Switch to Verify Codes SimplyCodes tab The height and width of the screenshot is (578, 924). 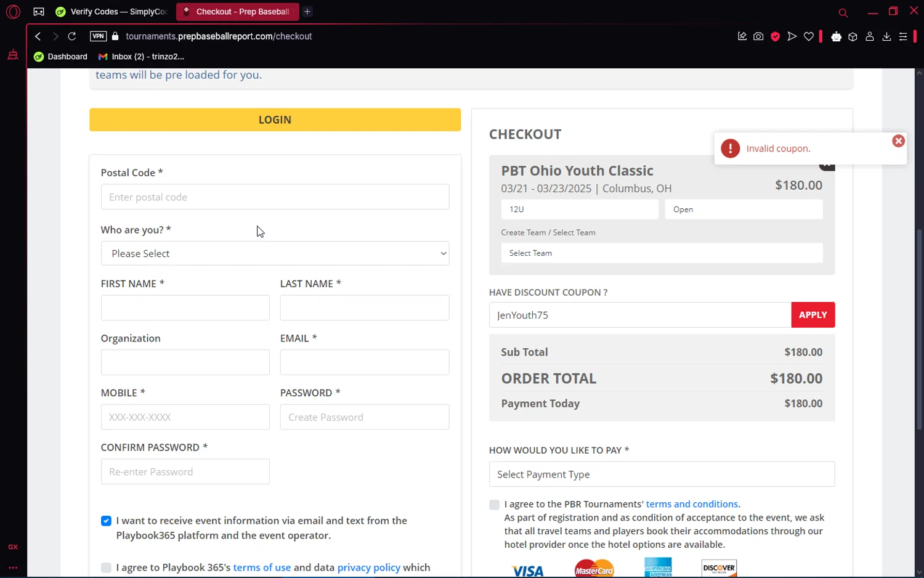point(111,12)
